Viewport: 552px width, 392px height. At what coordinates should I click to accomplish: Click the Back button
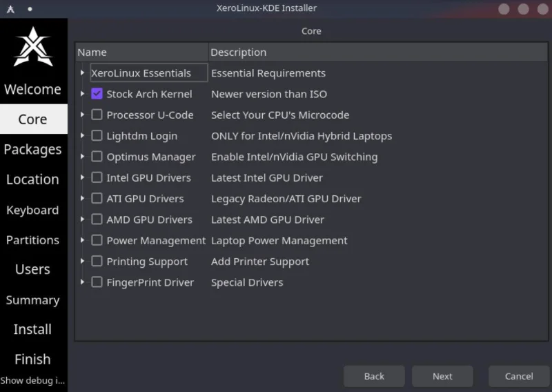[374, 376]
